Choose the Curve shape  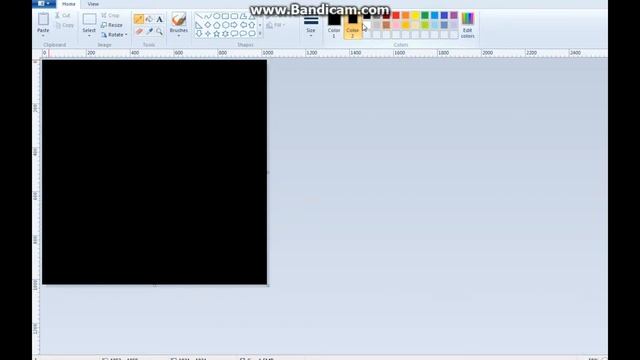coord(208,16)
